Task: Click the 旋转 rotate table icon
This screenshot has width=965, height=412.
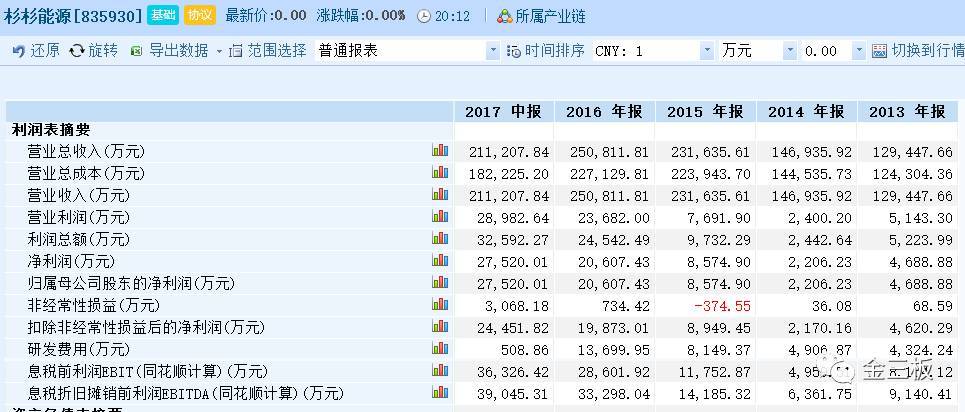Action: point(77,51)
